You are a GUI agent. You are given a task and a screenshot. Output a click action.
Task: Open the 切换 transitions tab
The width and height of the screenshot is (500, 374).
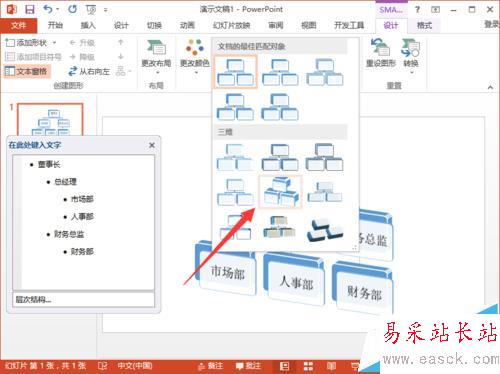[x=154, y=25]
